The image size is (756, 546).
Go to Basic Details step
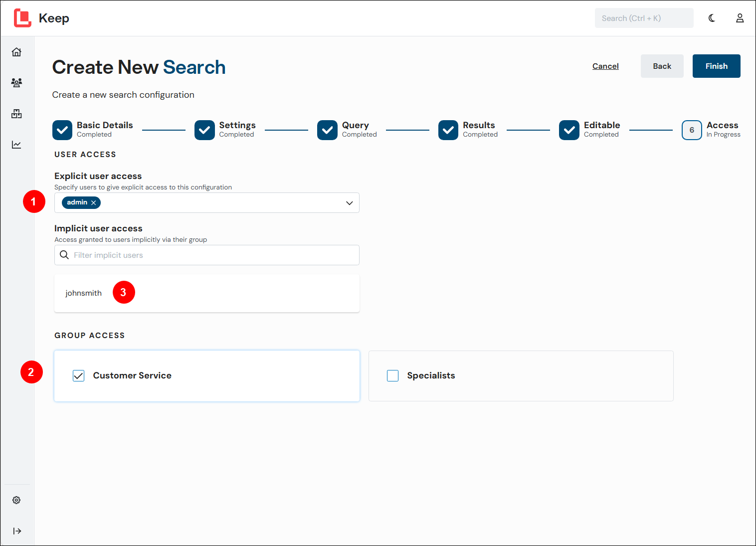click(x=105, y=125)
